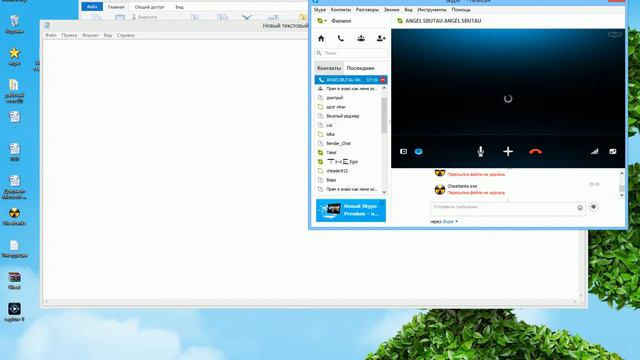The width and height of the screenshot is (640, 360).
Task: Select the contact ending with Egor
Action: pos(342,162)
